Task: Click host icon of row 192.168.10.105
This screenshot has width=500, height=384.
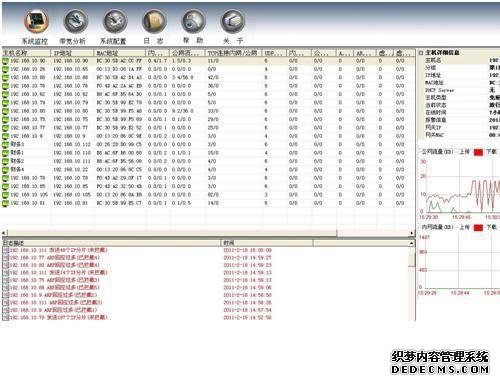Action: [5, 195]
